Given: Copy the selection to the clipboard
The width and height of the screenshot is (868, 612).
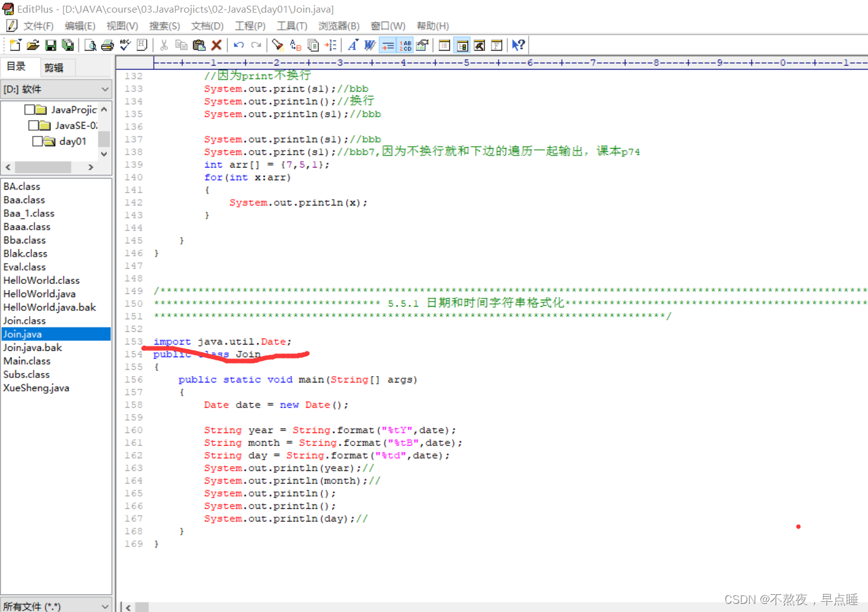Looking at the screenshot, I should [x=181, y=45].
